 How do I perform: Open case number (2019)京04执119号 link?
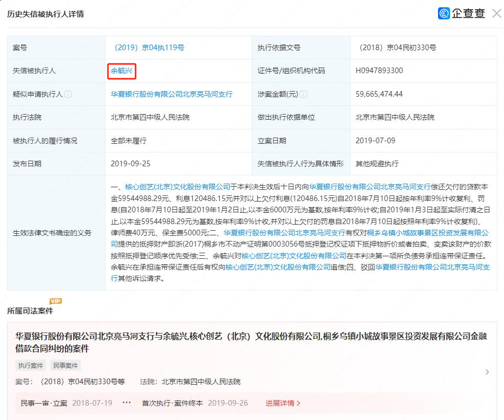pos(149,48)
